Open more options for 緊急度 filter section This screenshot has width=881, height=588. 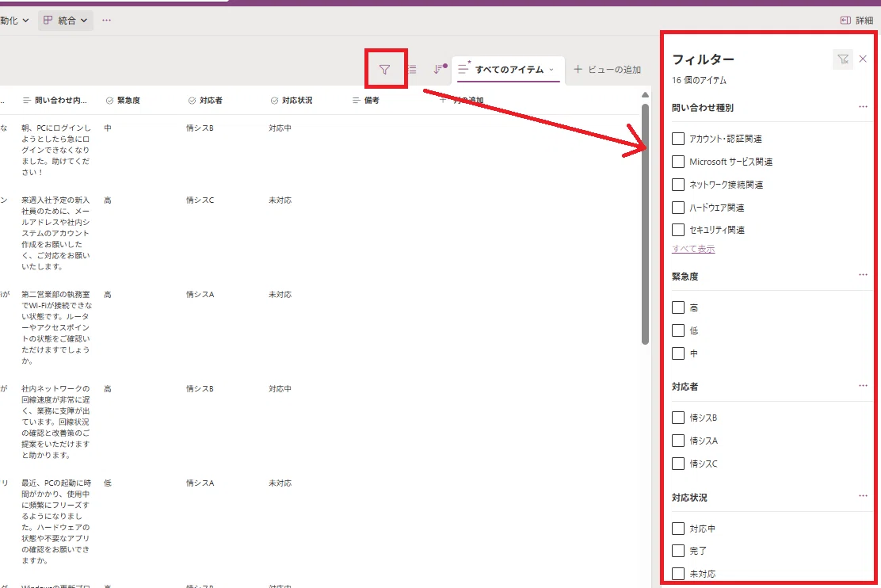[x=863, y=275]
